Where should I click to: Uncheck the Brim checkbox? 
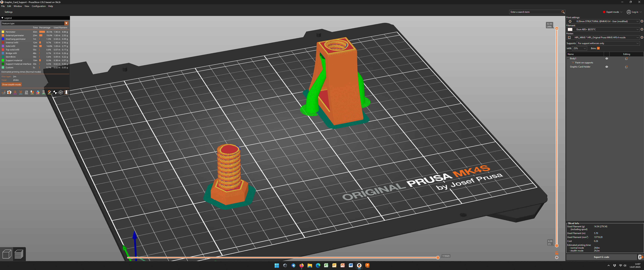[598, 48]
